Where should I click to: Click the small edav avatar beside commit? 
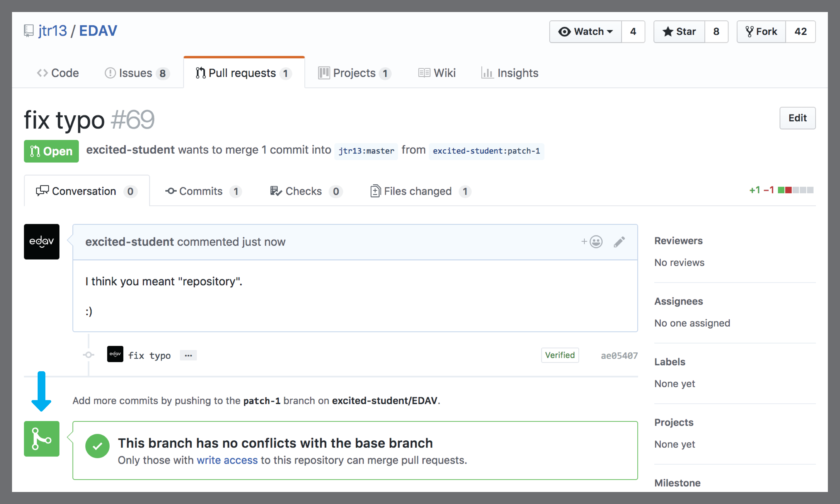[115, 354]
